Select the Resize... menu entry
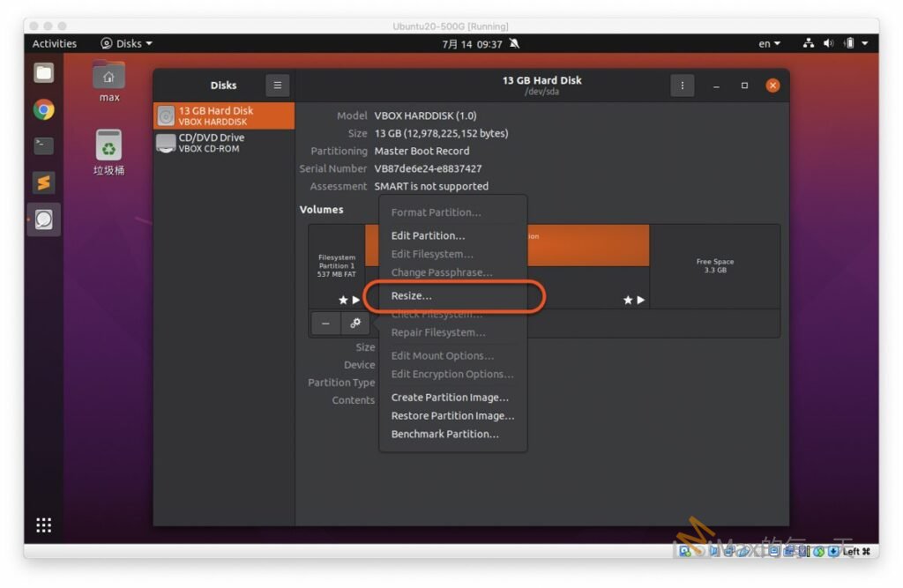Screen dimensions: 903x588 412,296
